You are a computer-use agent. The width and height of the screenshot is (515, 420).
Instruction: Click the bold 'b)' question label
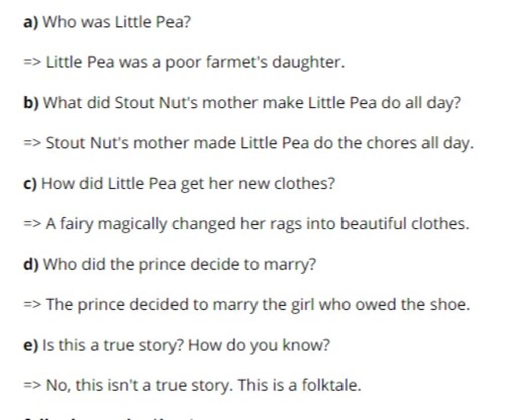coord(31,103)
